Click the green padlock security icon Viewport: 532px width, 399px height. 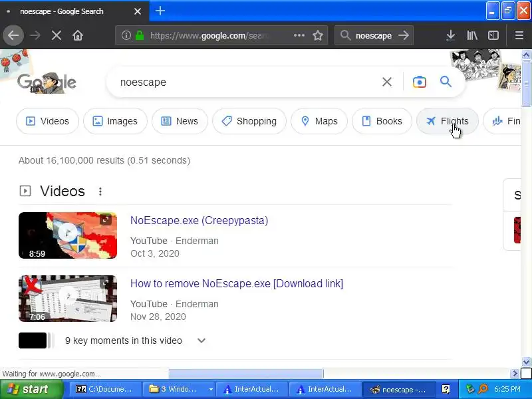[140, 35]
